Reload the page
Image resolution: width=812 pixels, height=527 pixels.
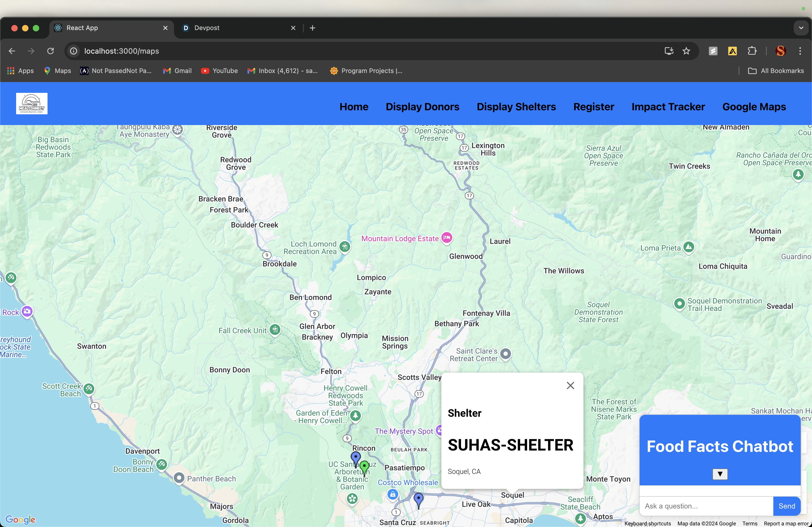[50, 51]
